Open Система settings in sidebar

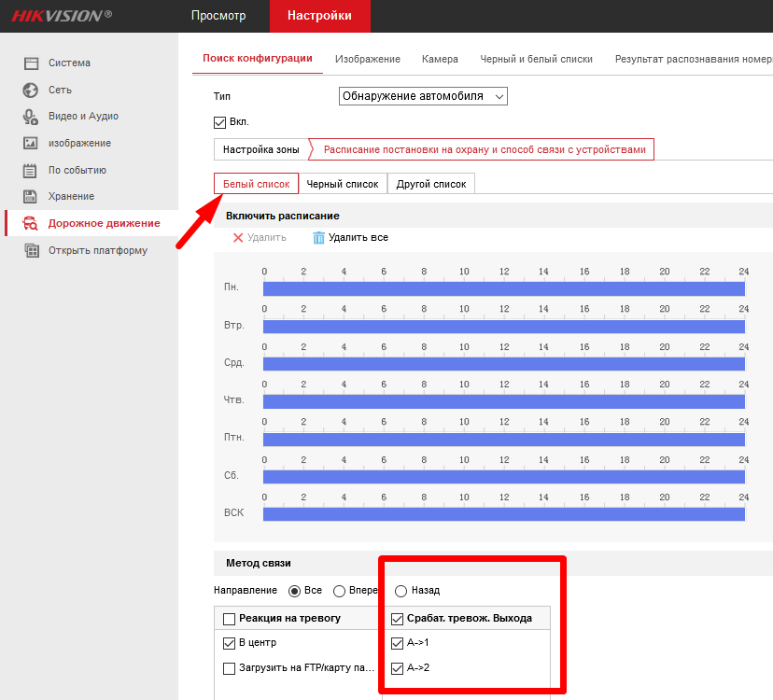pos(69,63)
